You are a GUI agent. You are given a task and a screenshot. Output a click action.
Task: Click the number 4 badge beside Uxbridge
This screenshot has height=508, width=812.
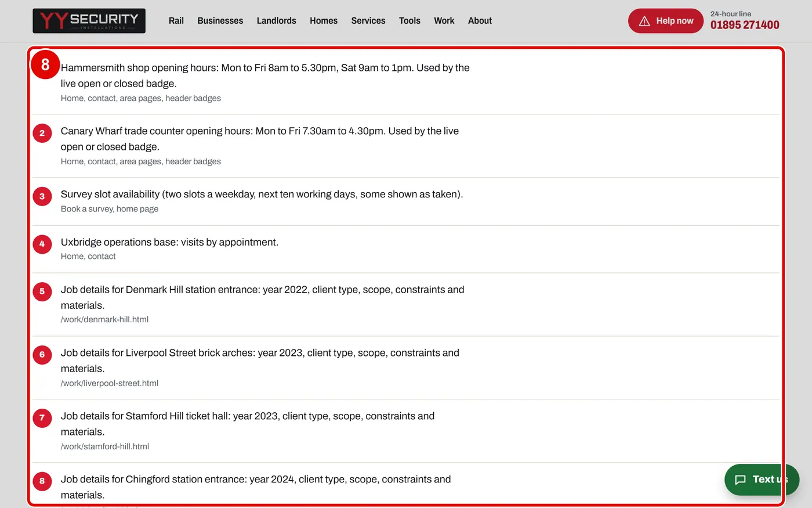pyautogui.click(x=42, y=244)
